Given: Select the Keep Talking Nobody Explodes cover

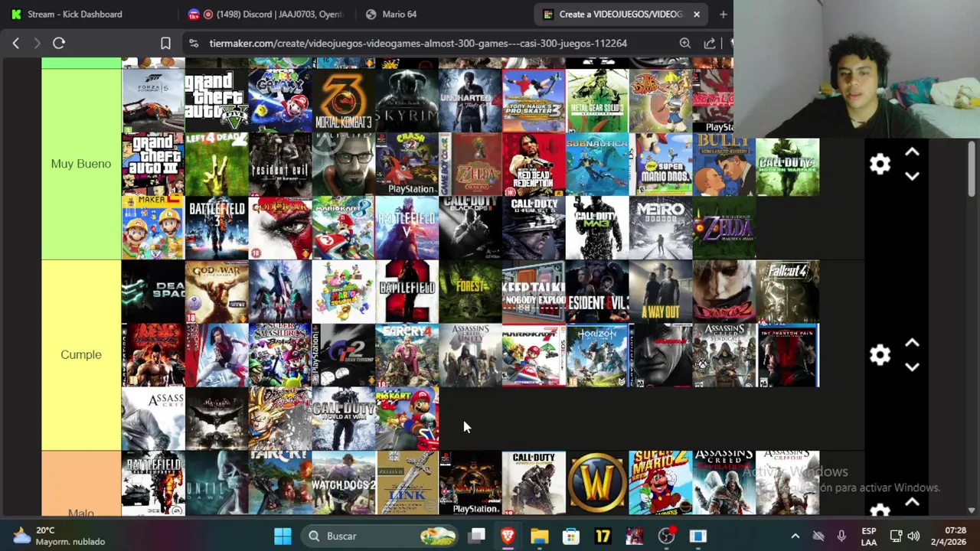Looking at the screenshot, I should click(534, 292).
